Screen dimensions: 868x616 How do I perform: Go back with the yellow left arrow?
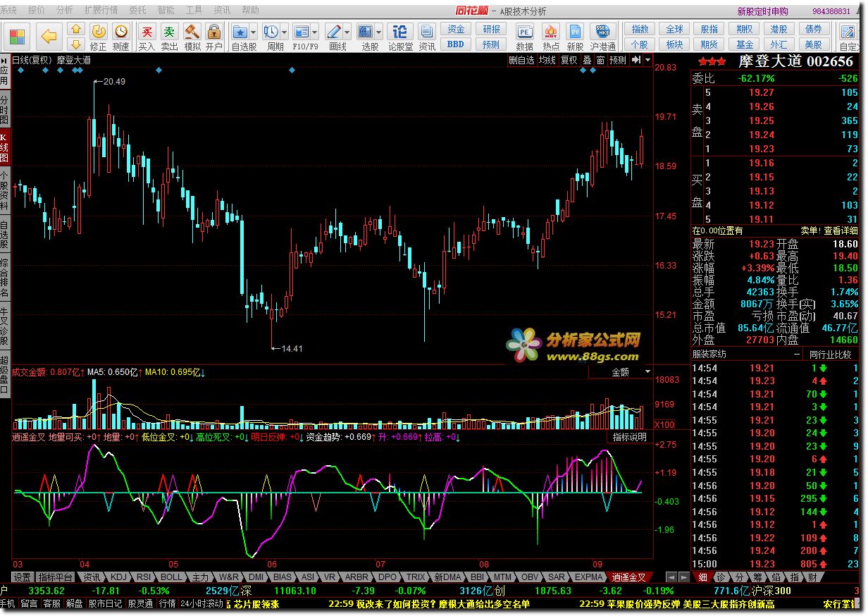[x=48, y=36]
